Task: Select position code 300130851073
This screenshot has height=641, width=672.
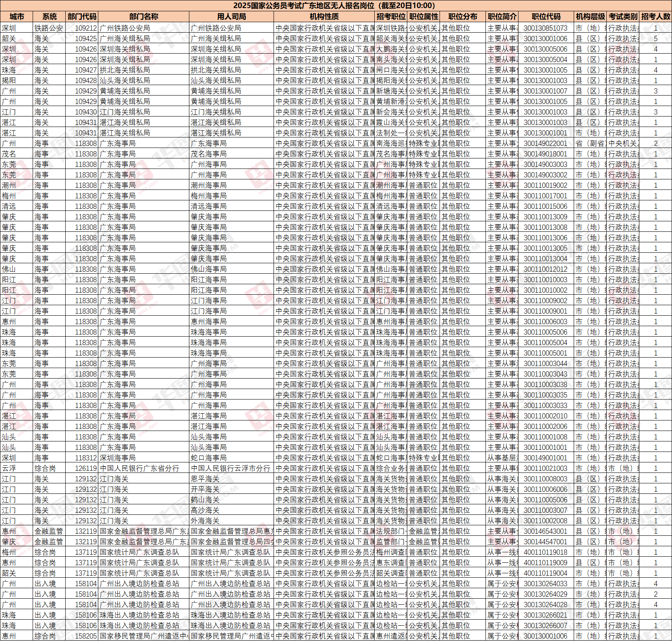Action: (545, 28)
